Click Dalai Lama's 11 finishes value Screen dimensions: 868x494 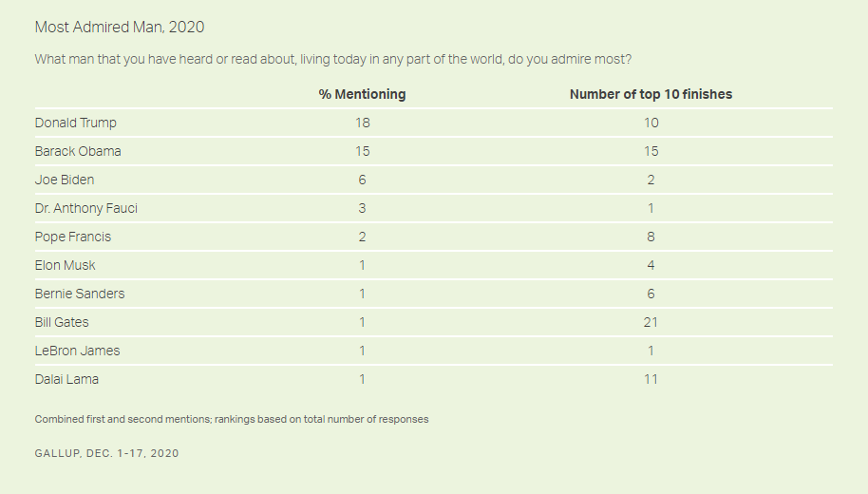[x=651, y=379]
